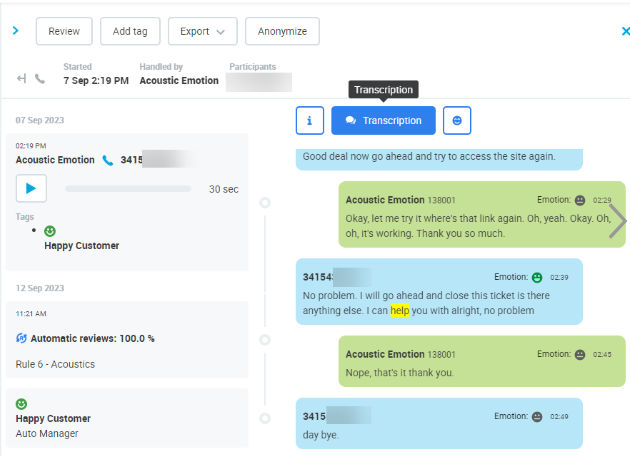
Task: Click the audio playback progress bar
Action: pyautogui.click(x=127, y=188)
